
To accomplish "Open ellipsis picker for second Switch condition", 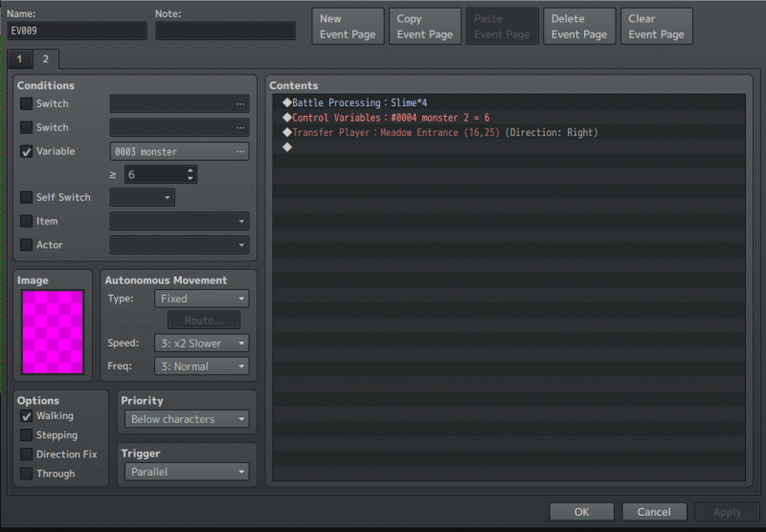I will tap(240, 128).
